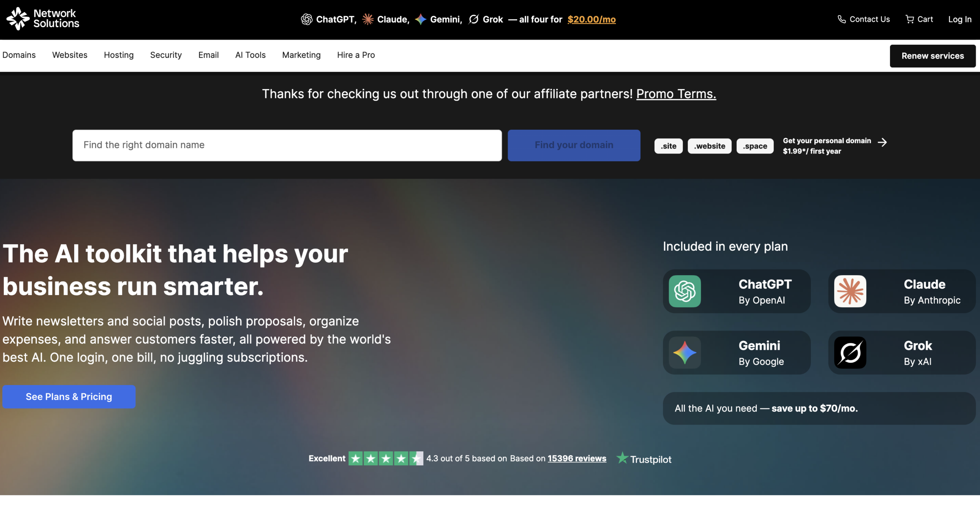Click the Gemini by Google card icon
The width and height of the screenshot is (980, 506).
click(685, 353)
